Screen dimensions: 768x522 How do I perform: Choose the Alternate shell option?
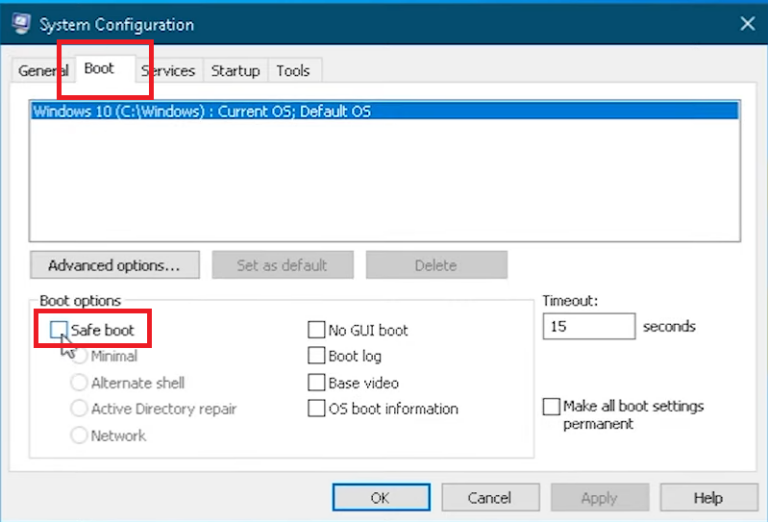pyautogui.click(x=79, y=382)
